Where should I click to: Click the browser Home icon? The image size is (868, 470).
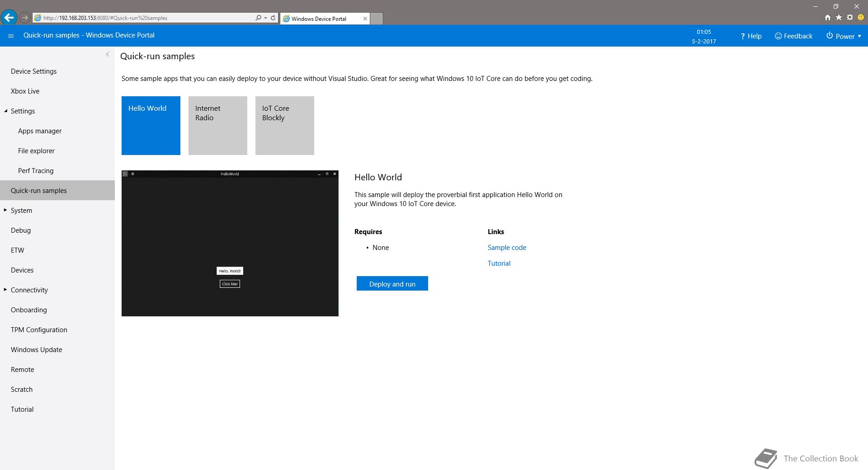coord(827,18)
